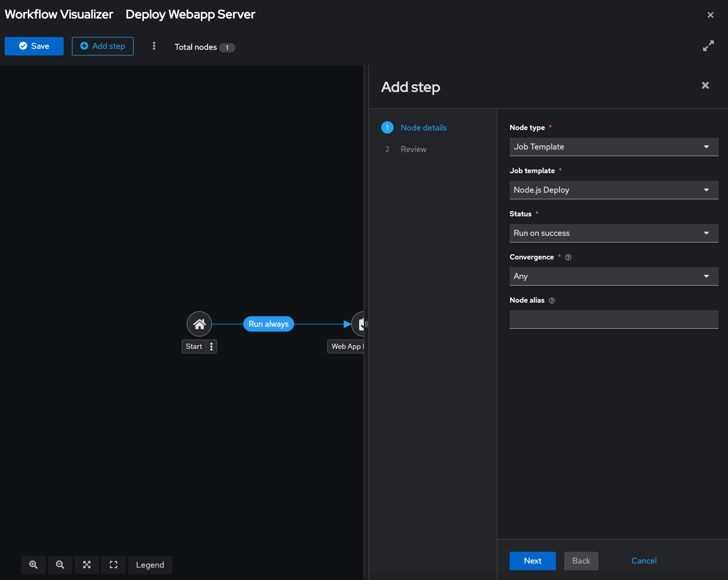
Task: Click the reset view brackets icon
Action: (x=114, y=565)
